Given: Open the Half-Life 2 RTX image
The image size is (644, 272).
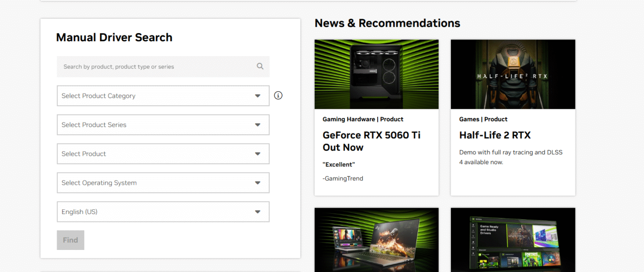Looking at the screenshot, I should pos(513,74).
